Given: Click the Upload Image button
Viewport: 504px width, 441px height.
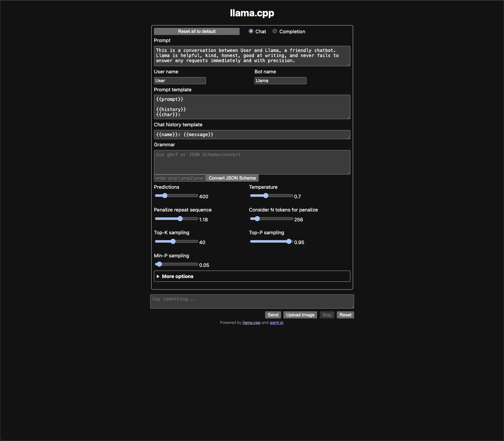Looking at the screenshot, I should (300, 315).
